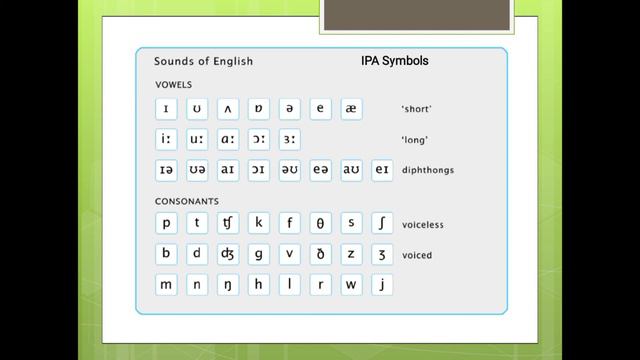The width and height of the screenshot is (640, 360).
Task: Click the consonant w tile
Action: coord(351,284)
